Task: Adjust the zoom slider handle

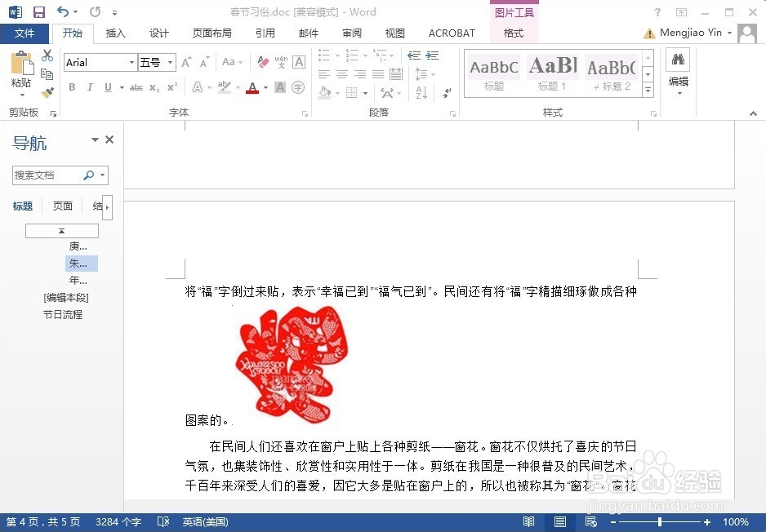Action: pyautogui.click(x=660, y=521)
